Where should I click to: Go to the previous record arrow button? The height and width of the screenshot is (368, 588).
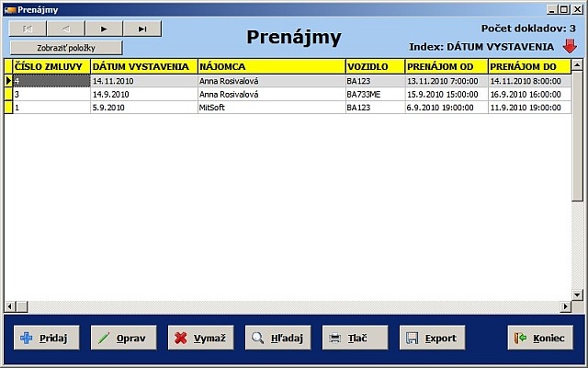click(x=66, y=29)
